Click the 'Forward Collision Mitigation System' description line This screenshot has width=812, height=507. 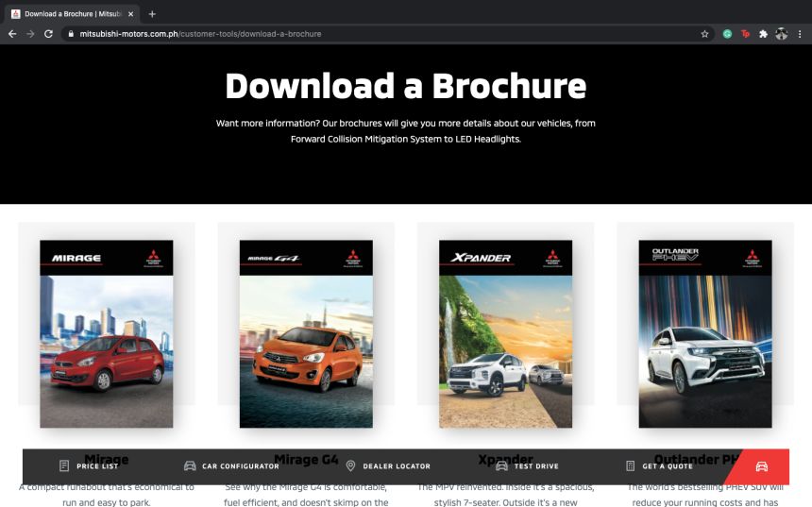406,139
